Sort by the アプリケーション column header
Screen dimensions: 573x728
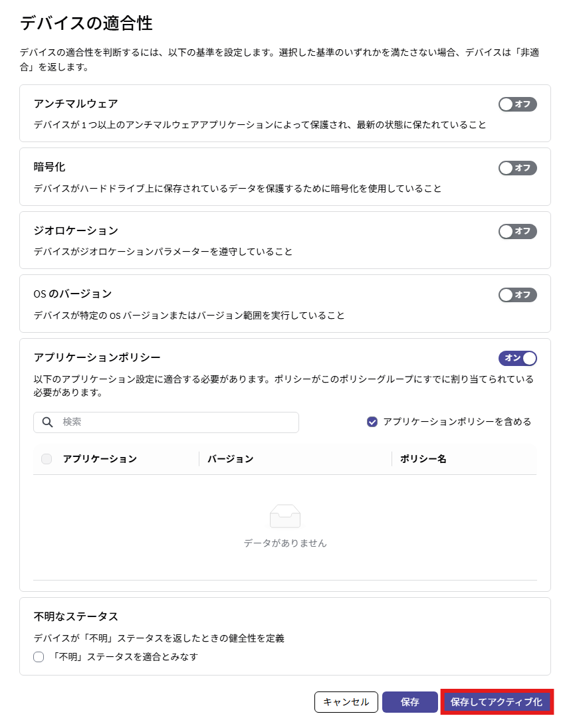click(x=100, y=459)
